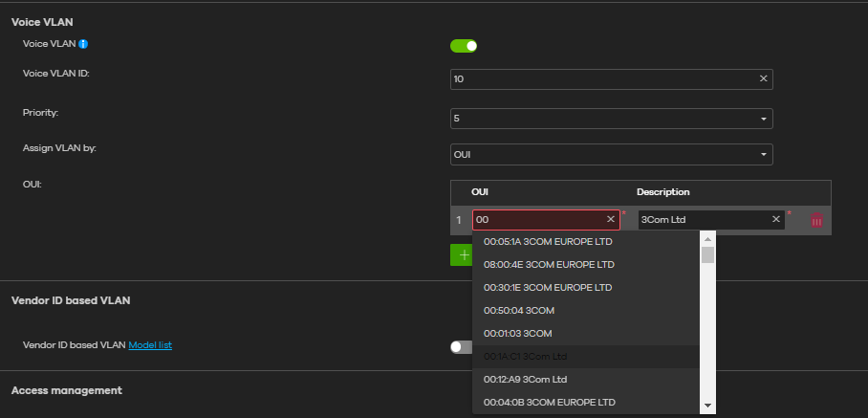Clear the Description field text

[776, 220]
